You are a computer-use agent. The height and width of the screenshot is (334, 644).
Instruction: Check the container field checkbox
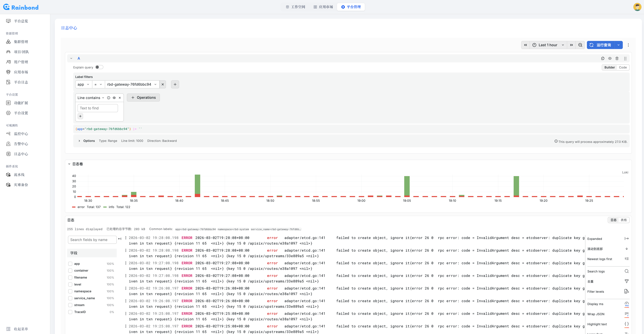tap(70, 270)
